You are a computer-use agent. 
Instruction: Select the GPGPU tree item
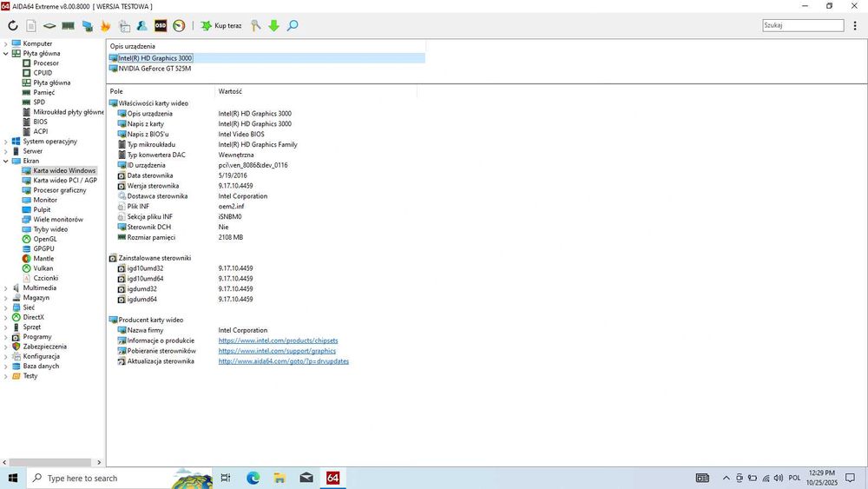pyautogui.click(x=43, y=249)
